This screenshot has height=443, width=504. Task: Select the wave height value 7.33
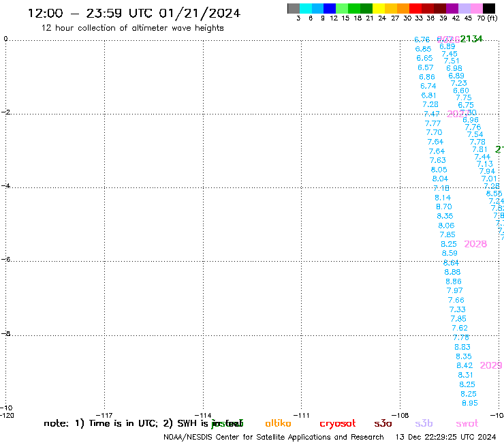click(458, 309)
